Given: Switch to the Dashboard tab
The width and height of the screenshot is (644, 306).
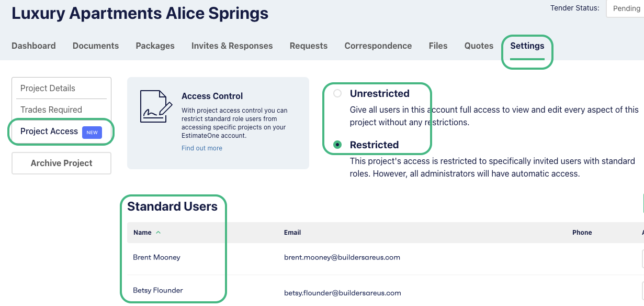Looking at the screenshot, I should [33, 46].
